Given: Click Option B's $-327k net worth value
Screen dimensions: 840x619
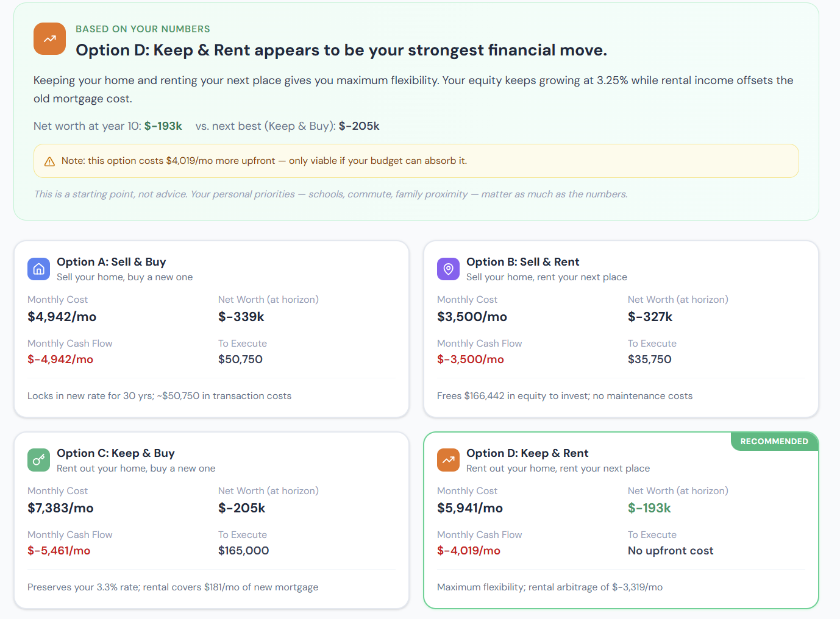Looking at the screenshot, I should [650, 317].
